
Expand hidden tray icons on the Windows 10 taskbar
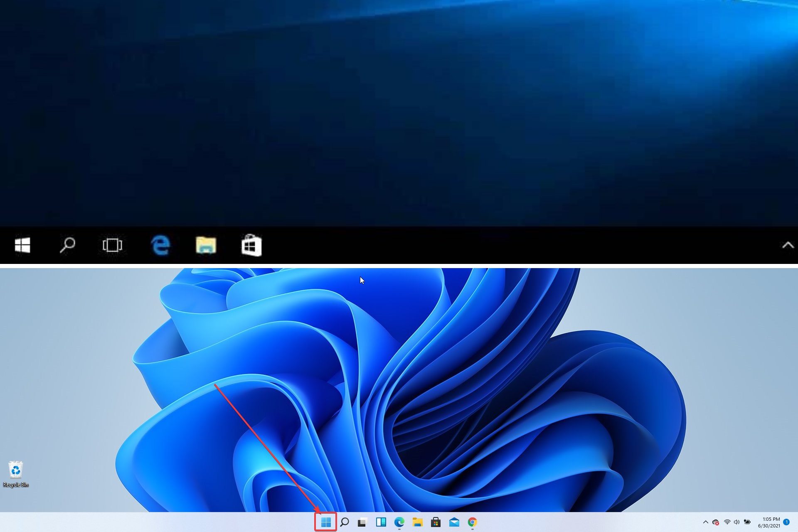788,245
